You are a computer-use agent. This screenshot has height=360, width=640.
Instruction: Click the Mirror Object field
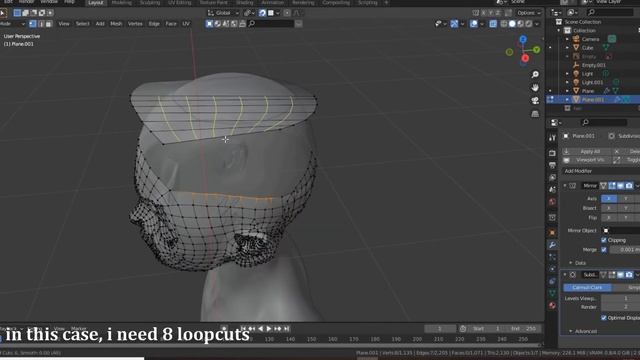tap(621, 231)
